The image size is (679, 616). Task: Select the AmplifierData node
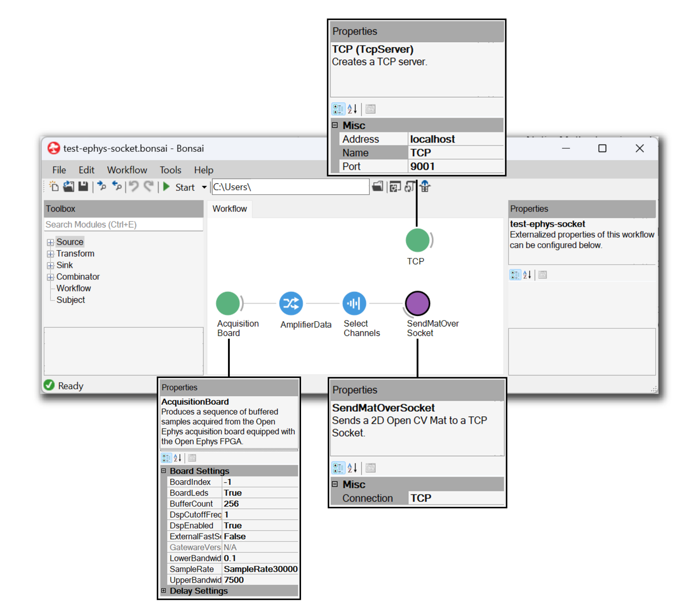(291, 303)
